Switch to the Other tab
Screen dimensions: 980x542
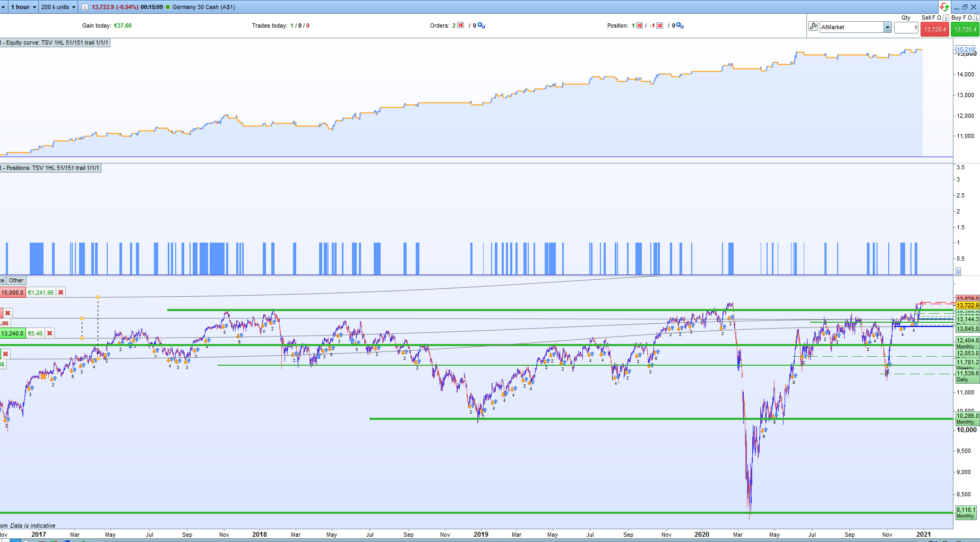[16, 280]
